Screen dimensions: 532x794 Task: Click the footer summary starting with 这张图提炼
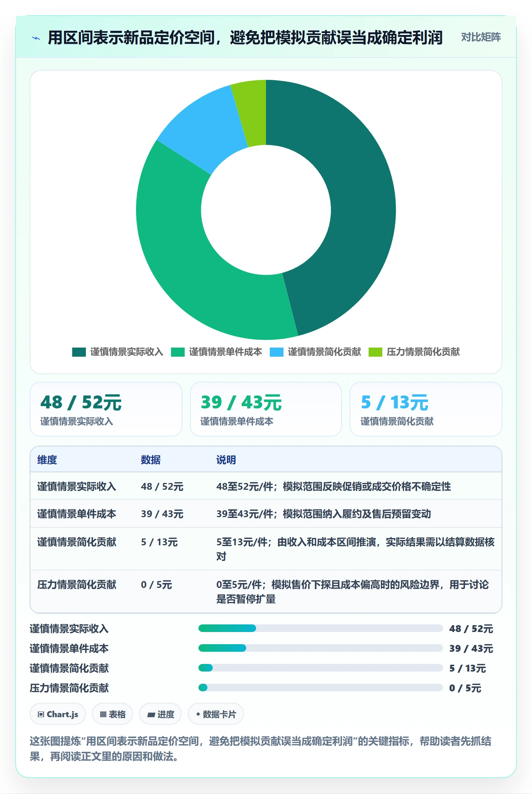261,748
